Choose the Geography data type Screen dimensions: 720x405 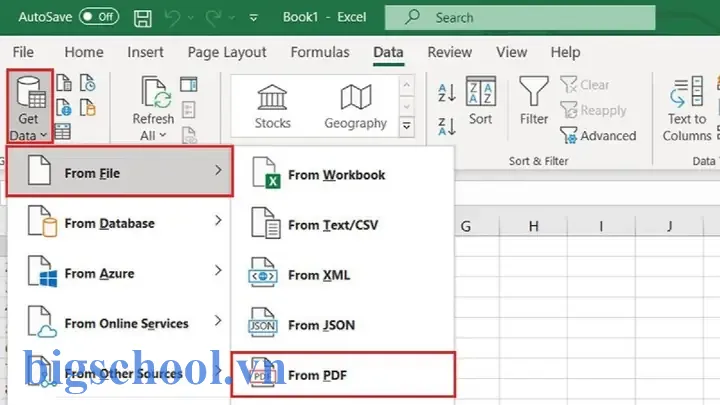click(355, 107)
